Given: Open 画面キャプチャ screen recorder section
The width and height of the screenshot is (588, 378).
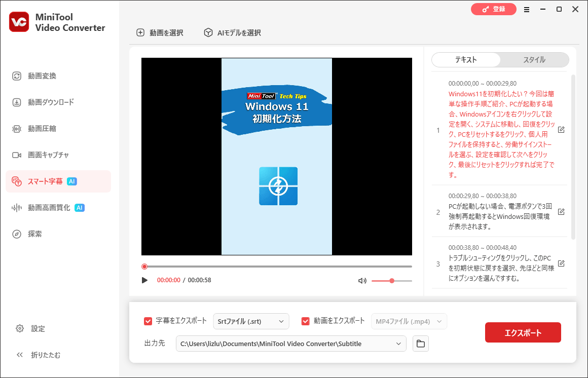Looking at the screenshot, I should (x=58, y=155).
